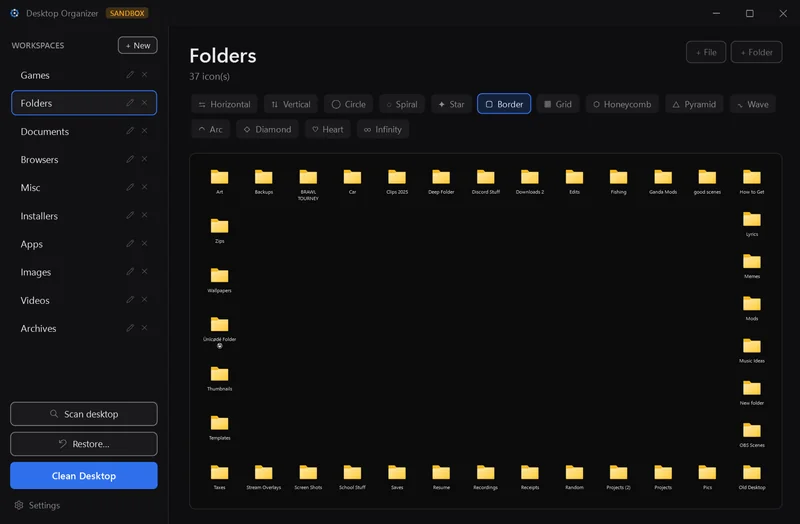Screen dimensions: 800x524
Task: Click the edit pencil icon for Games workspace
Action: [x=130, y=74]
